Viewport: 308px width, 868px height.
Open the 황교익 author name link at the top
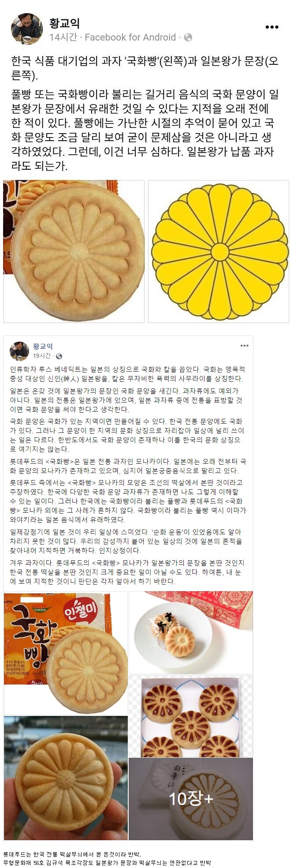pyautogui.click(x=65, y=23)
